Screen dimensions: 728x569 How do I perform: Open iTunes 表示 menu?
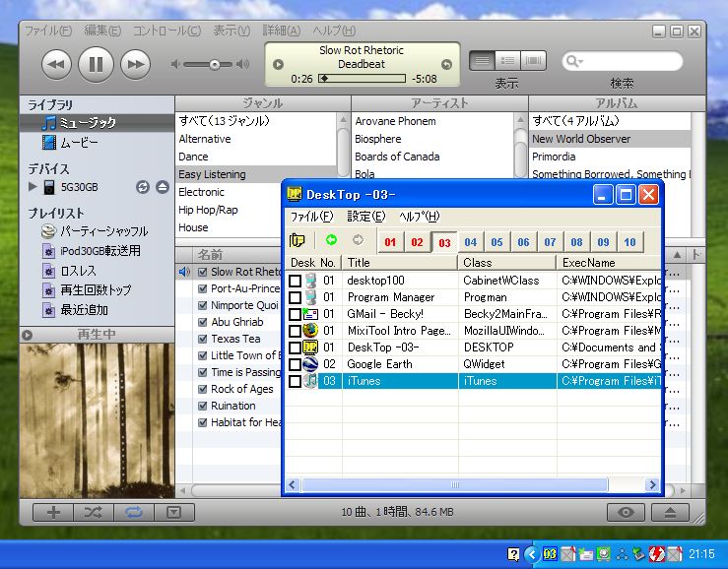tap(232, 31)
